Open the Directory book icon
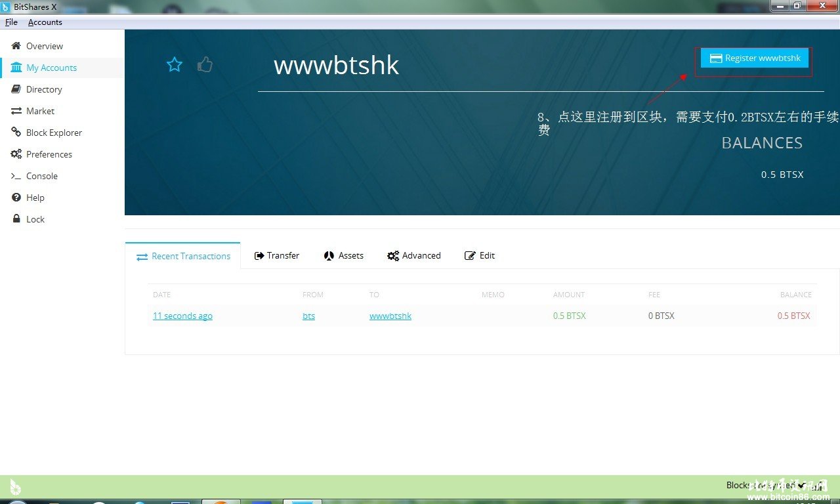The height and width of the screenshot is (504, 840). 16,89
